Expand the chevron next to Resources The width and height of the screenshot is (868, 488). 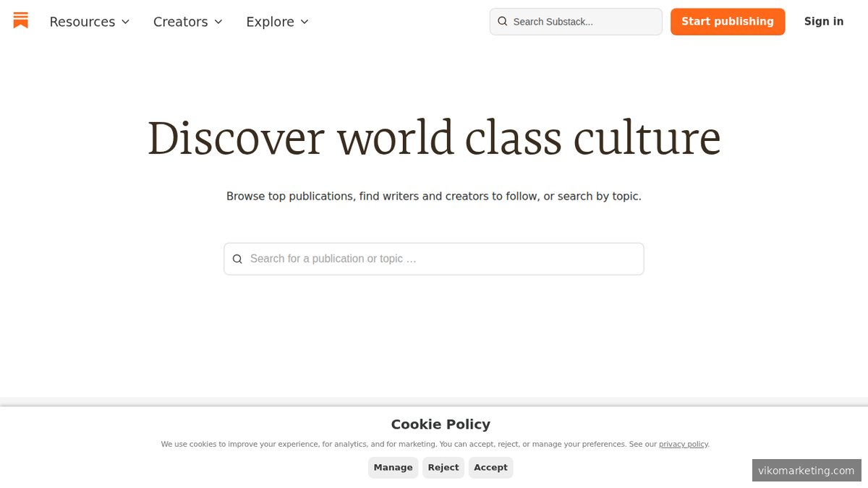[x=125, y=22]
